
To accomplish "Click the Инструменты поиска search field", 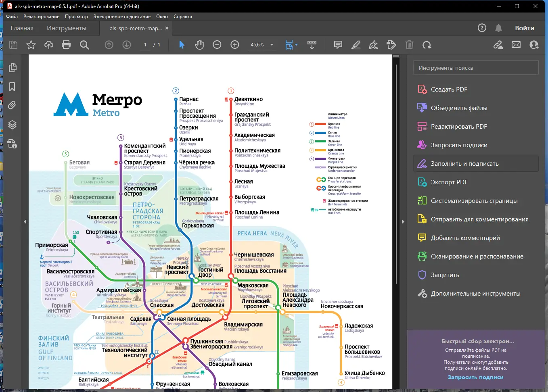I will coord(475,68).
